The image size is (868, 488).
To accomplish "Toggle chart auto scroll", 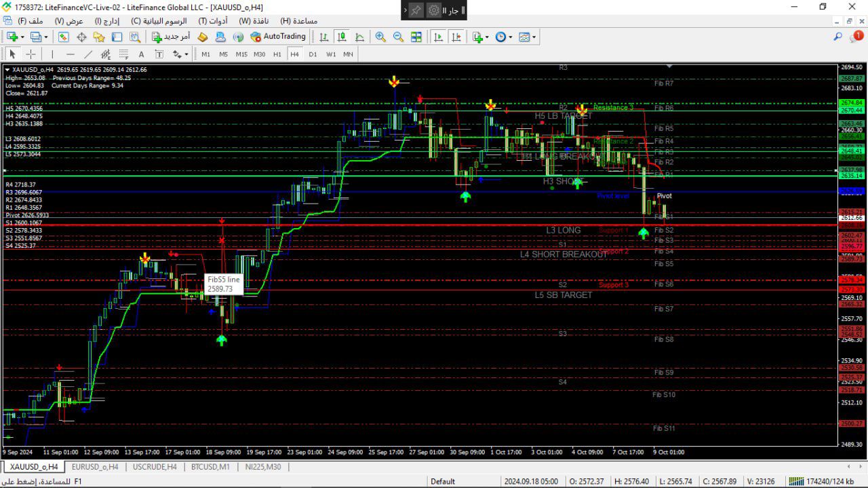I will click(x=438, y=37).
